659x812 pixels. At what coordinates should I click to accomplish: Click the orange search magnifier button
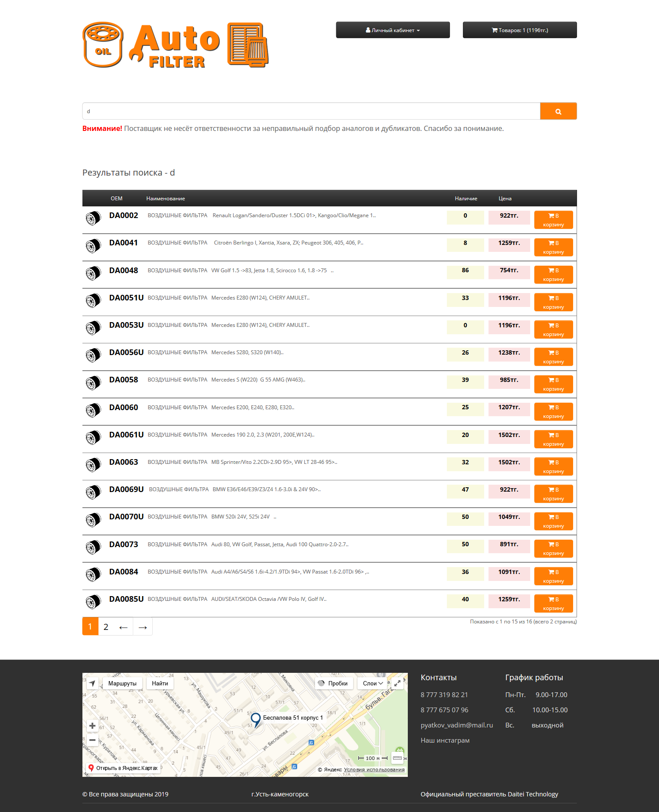click(x=558, y=111)
